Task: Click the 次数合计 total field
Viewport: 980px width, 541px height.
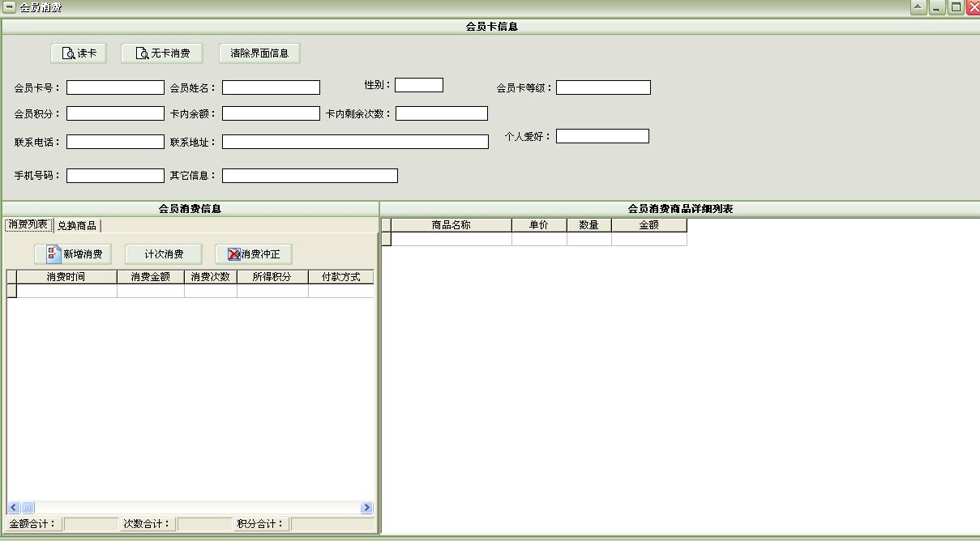Action: click(x=204, y=524)
